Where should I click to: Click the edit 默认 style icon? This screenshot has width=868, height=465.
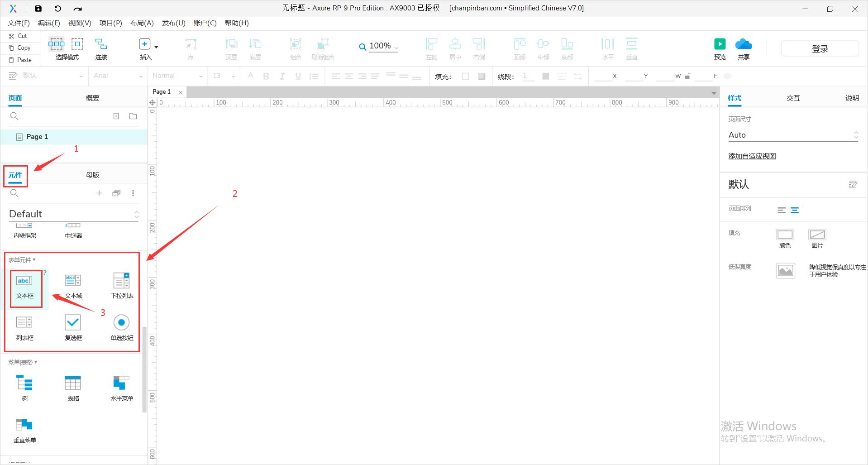pyautogui.click(x=853, y=184)
